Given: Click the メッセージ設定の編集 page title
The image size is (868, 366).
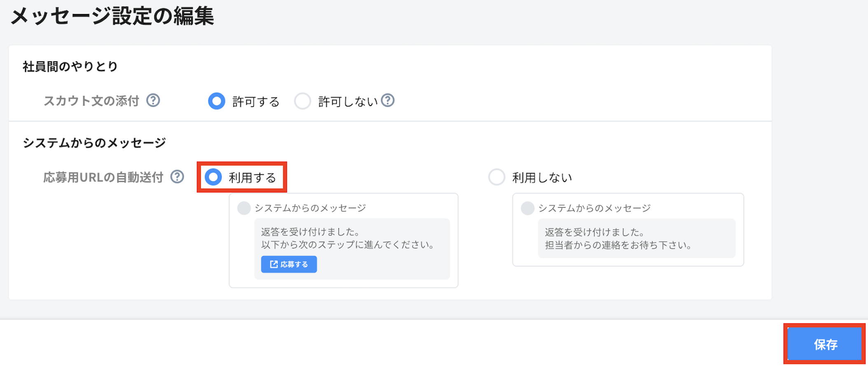Looking at the screenshot, I should 112,17.
